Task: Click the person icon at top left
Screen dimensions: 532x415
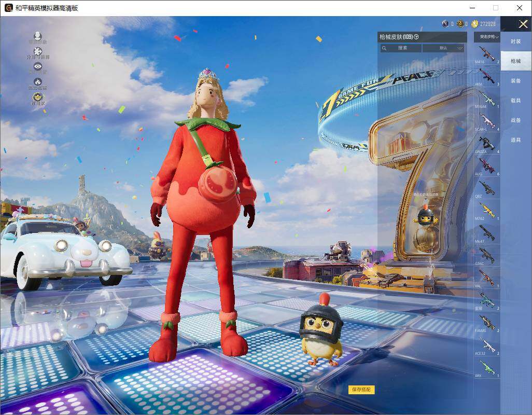Action: pos(38,36)
